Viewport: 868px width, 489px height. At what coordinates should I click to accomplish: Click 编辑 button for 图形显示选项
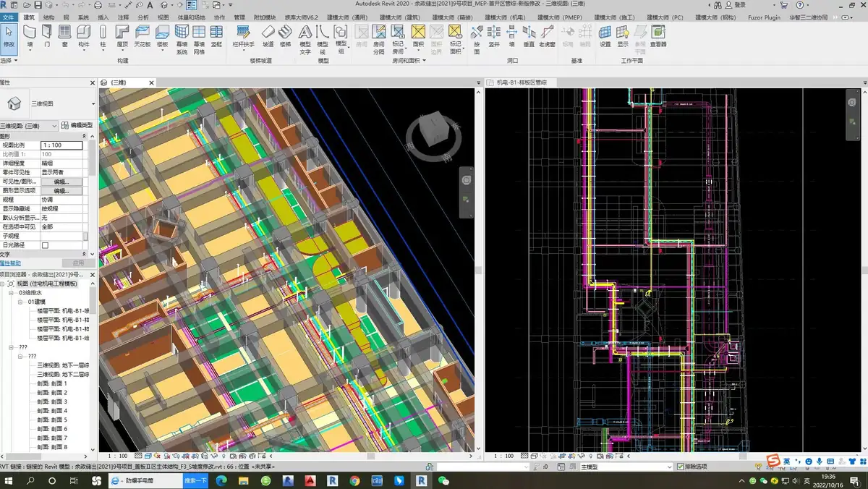click(x=61, y=191)
